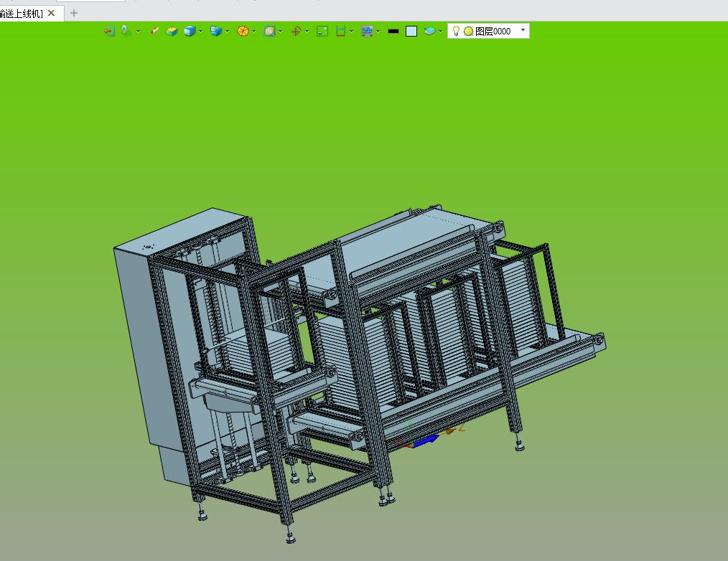
Task: Click the blue axis arrow of the coordinate triad
Action: (x=425, y=440)
